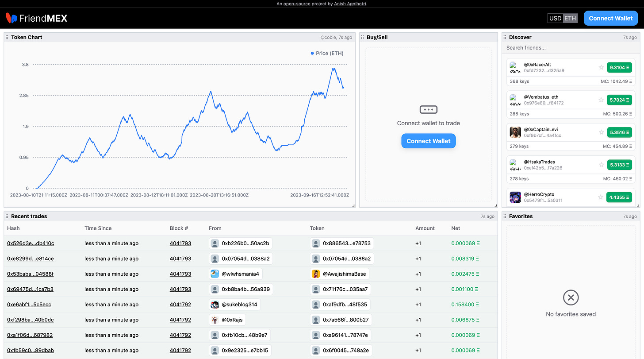
Task: Click the @0xCaptainLevi avatar thumbnail
Action: click(515, 132)
